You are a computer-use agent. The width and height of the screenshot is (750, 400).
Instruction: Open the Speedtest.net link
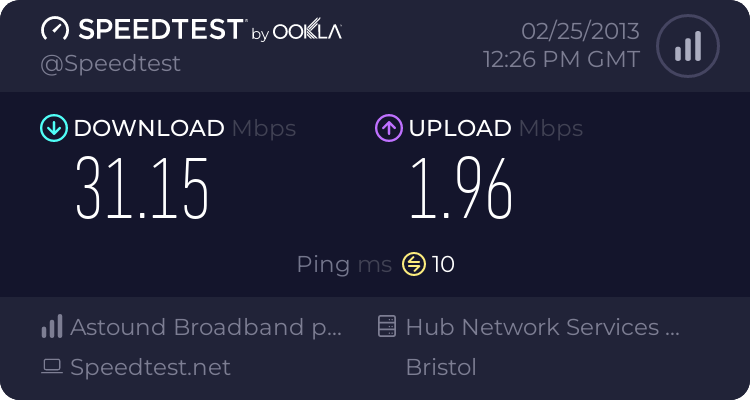tap(150, 367)
